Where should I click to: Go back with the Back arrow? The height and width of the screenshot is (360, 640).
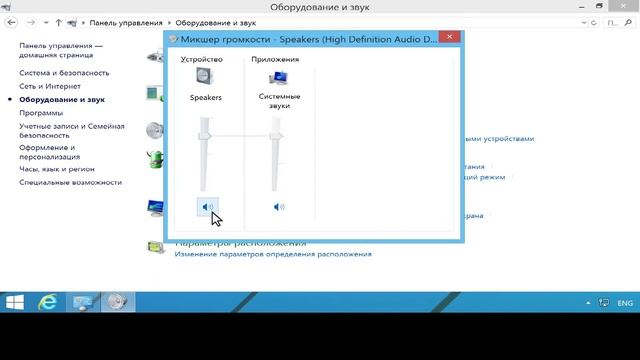(12, 22)
